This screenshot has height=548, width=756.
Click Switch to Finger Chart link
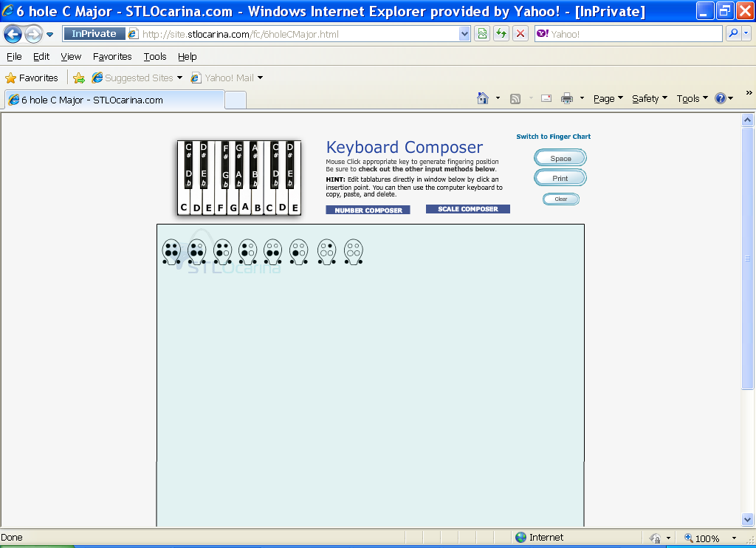tap(554, 137)
